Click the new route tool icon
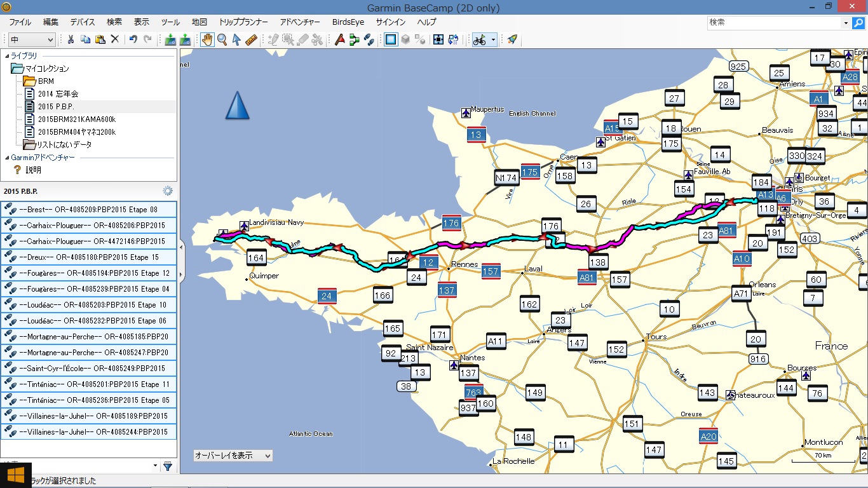This screenshot has width=868, height=488. click(354, 39)
